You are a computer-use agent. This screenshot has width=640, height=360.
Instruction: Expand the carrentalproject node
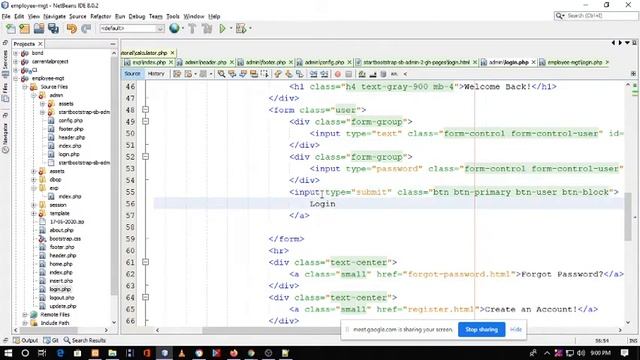pyautogui.click(x=16, y=62)
